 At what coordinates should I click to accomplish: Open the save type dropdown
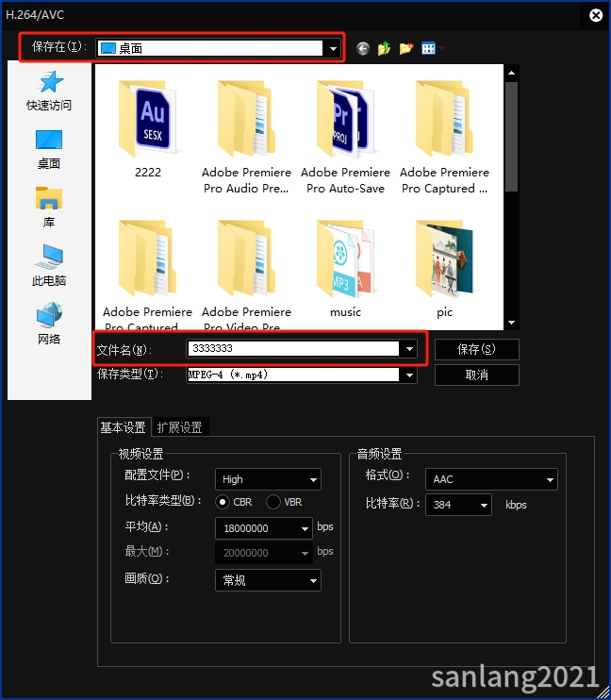(409, 375)
